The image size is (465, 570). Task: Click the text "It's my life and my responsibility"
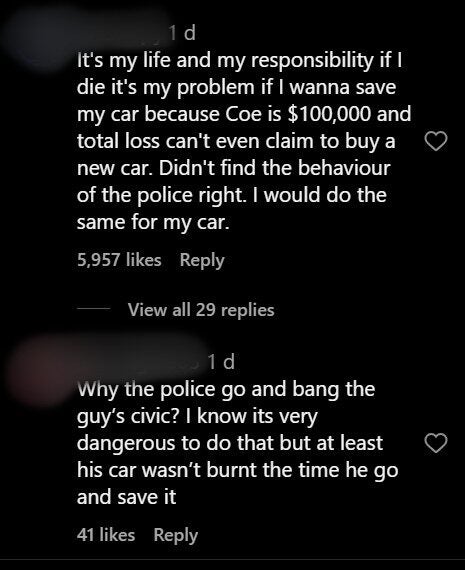click(223, 60)
